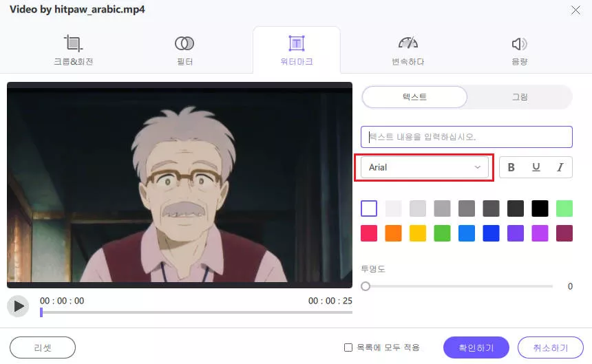The width and height of the screenshot is (592, 364).
Task: Click the 투명도 transparency label
Action: pyautogui.click(x=373, y=269)
